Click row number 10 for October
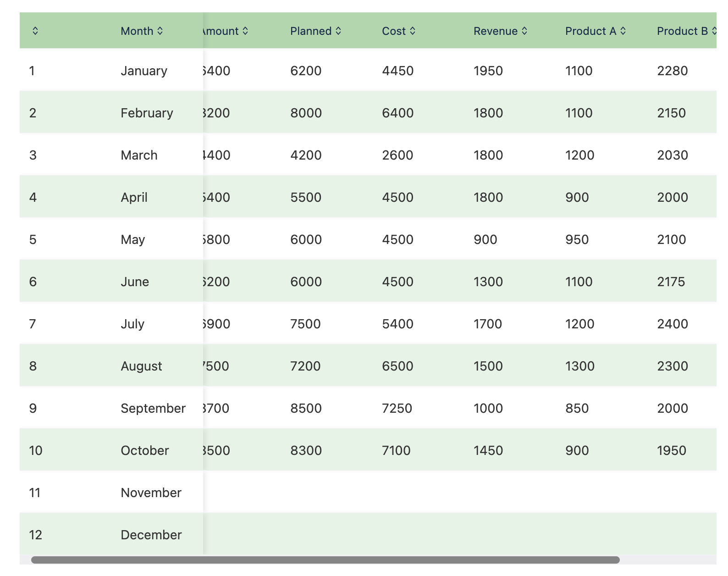 click(x=35, y=450)
